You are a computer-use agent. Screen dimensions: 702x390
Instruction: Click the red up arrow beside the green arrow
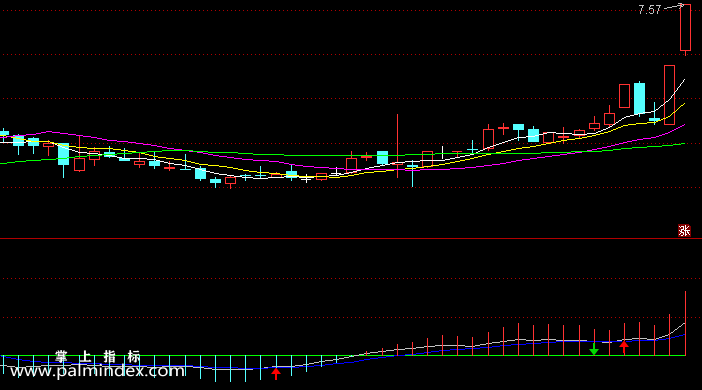coord(624,347)
